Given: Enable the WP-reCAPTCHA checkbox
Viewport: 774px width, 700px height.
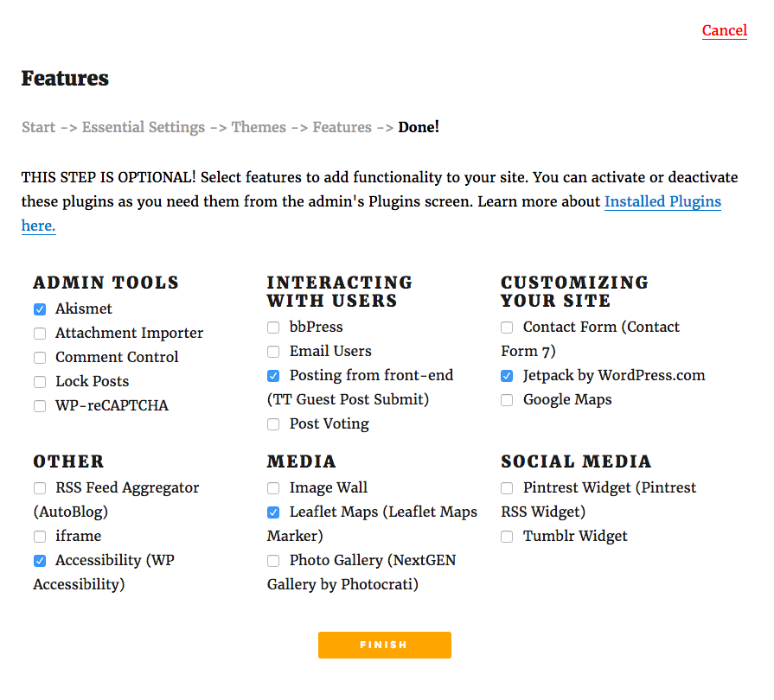Looking at the screenshot, I should (40, 406).
